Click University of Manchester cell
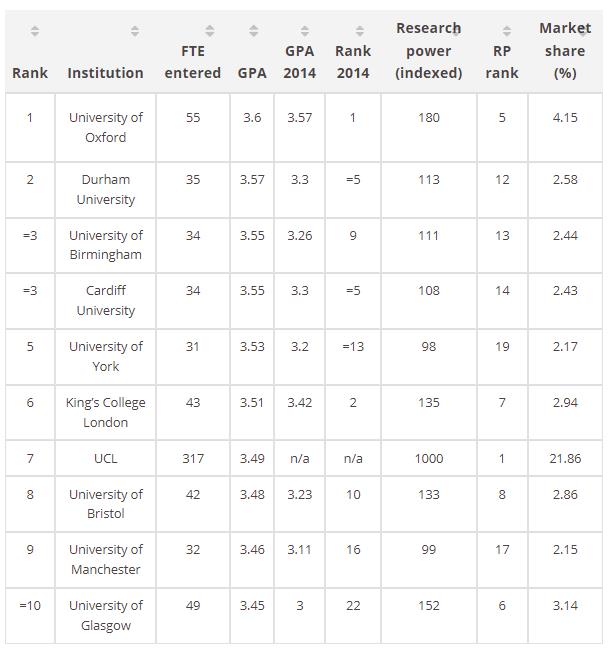This screenshot has height=651, width=611. coord(105,560)
